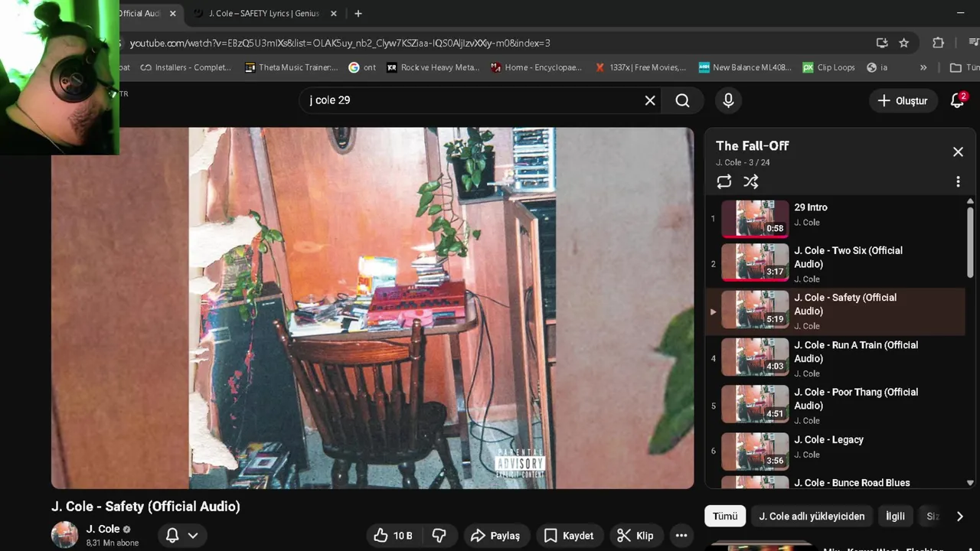The height and width of the screenshot is (551, 980).
Task: Open the ia bookmark
Action: [x=877, y=67]
